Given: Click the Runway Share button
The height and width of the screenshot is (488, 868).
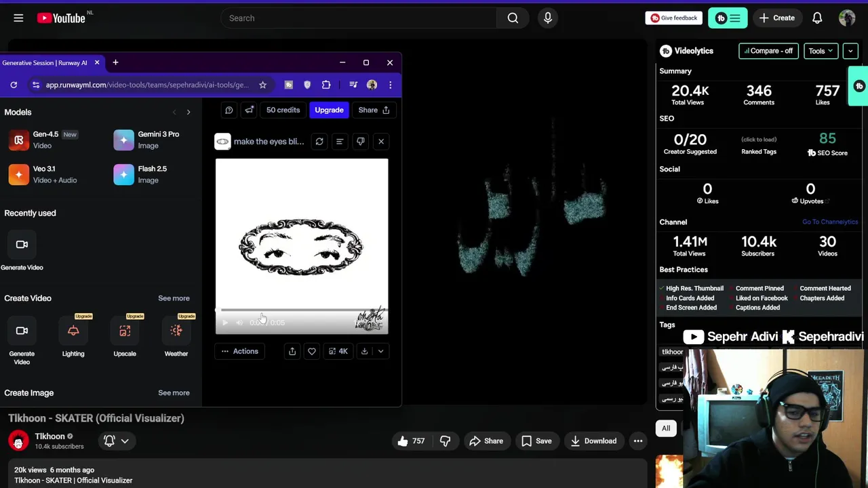Looking at the screenshot, I should click(374, 110).
